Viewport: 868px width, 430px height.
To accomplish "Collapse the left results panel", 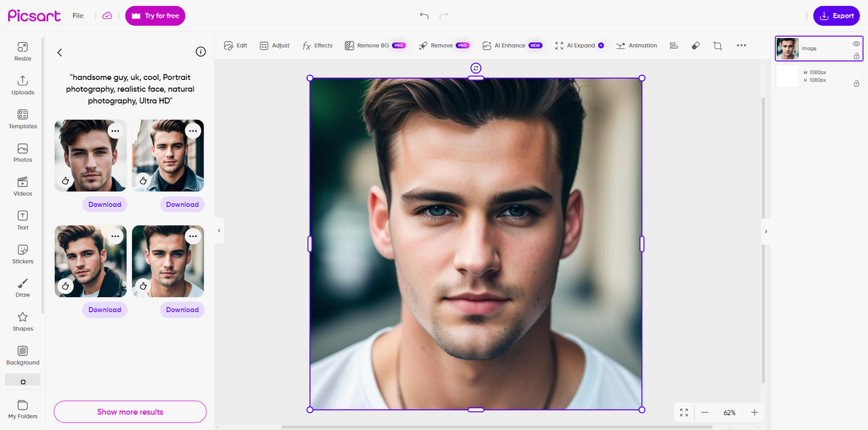I will (x=219, y=231).
